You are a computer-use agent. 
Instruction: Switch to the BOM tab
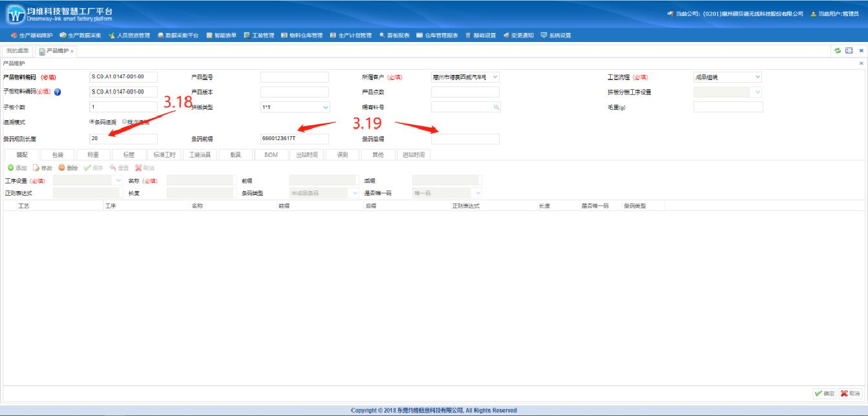[271, 154]
